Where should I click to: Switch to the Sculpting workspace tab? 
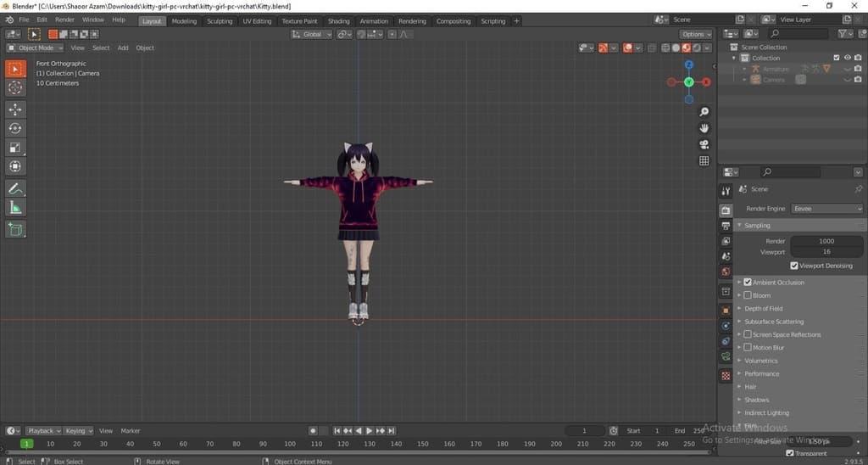[x=220, y=21]
